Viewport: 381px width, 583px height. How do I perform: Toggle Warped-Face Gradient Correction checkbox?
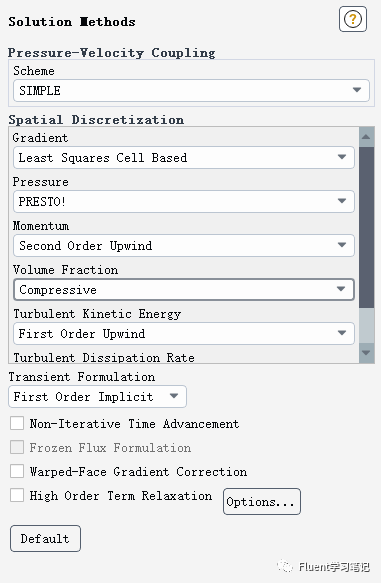point(17,471)
